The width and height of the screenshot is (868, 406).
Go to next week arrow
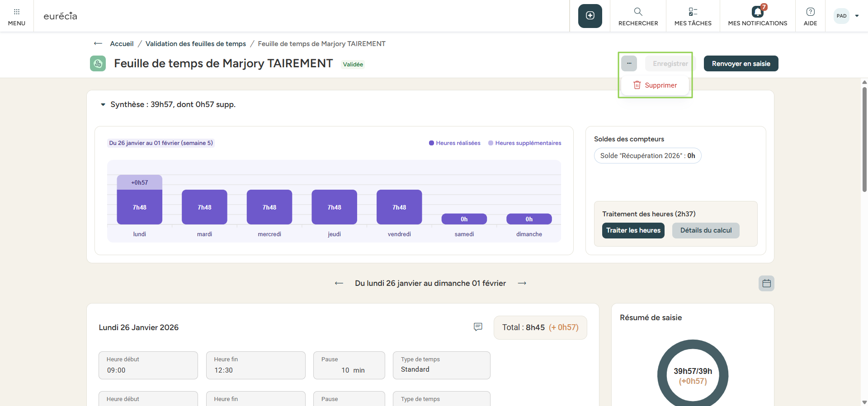(522, 283)
